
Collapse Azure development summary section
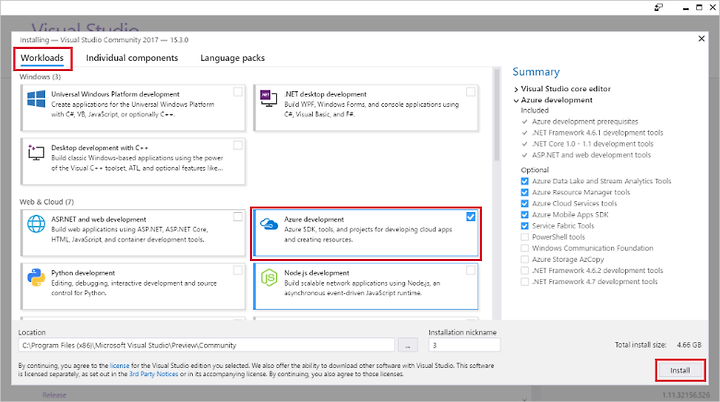tap(516, 100)
